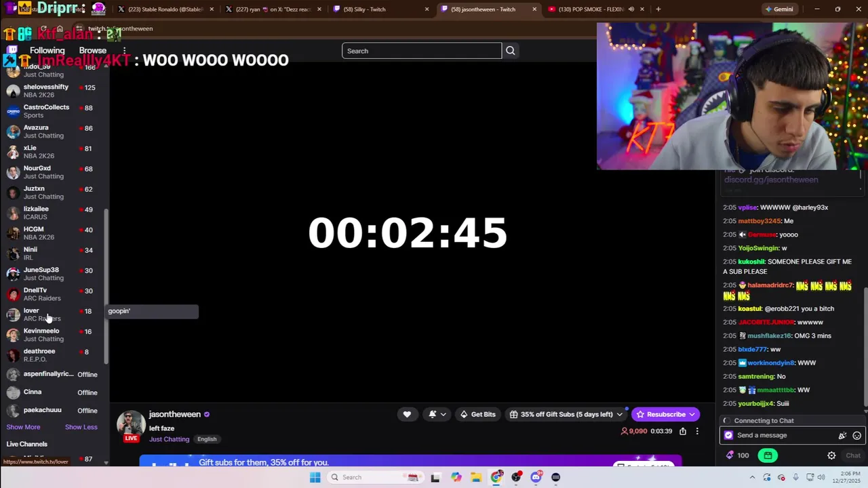This screenshot has width=868, height=488.
Task: Click the emote picker smiley icon
Action: (x=856, y=435)
